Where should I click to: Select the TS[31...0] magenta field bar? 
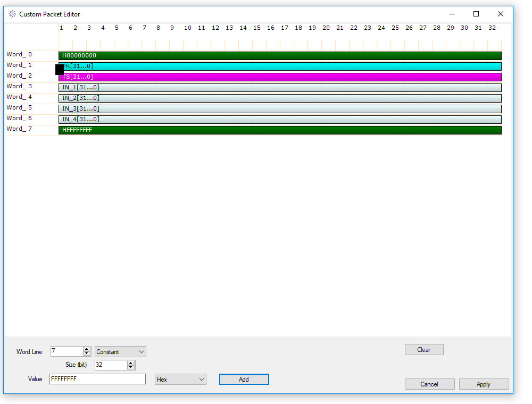tap(280, 77)
